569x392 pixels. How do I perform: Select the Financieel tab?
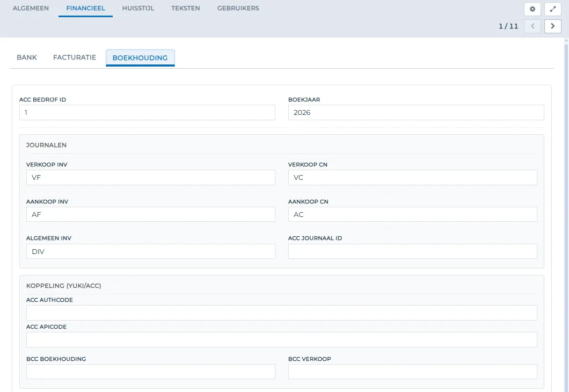coord(86,8)
